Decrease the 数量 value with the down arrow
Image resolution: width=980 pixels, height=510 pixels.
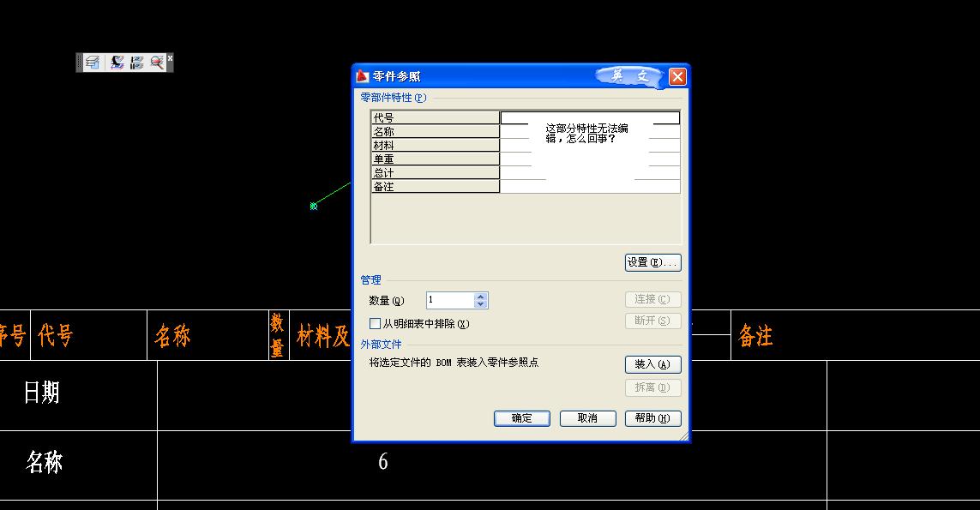[480, 304]
